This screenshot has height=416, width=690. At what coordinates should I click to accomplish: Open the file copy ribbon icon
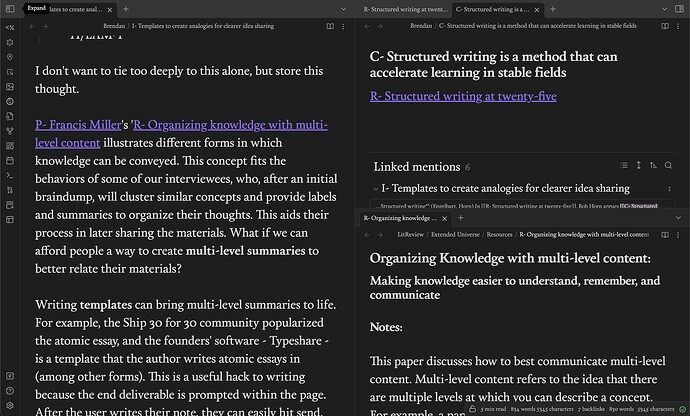pos(10,116)
